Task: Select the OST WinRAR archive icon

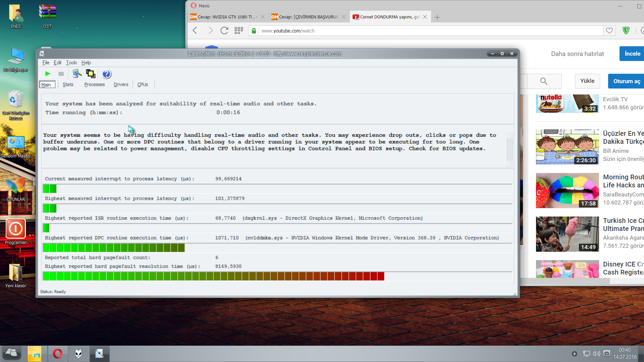Action: [47, 16]
